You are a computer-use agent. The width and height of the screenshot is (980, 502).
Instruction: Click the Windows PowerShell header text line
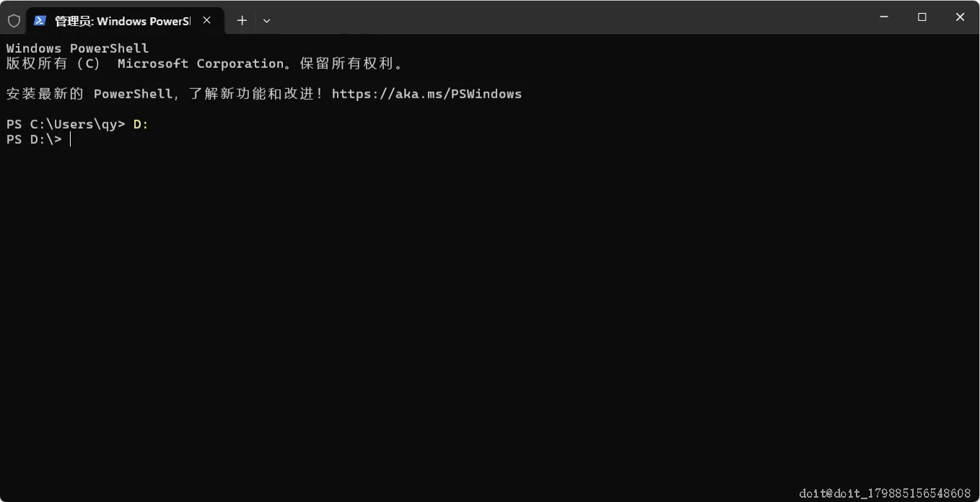(x=77, y=48)
